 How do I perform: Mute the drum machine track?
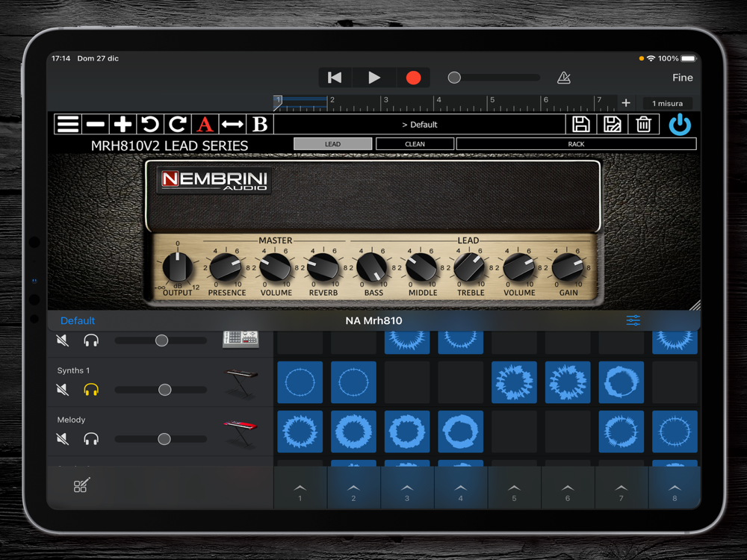coord(63,340)
